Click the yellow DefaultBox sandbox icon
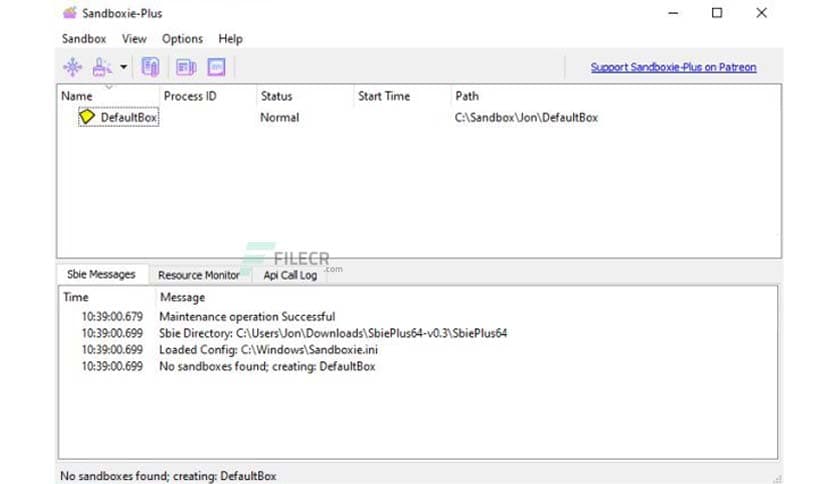This screenshot has width=836, height=484. tap(87, 117)
